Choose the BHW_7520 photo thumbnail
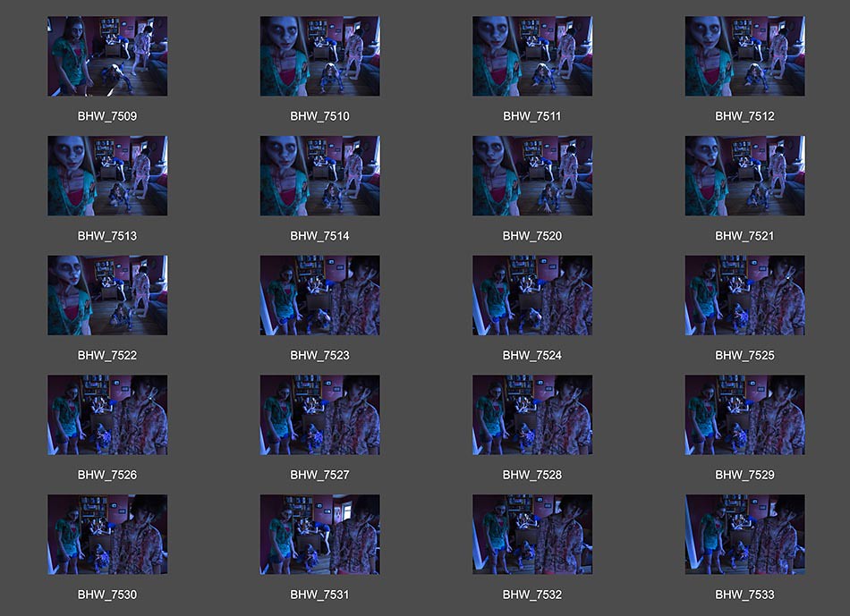850x616 pixels. [x=532, y=175]
